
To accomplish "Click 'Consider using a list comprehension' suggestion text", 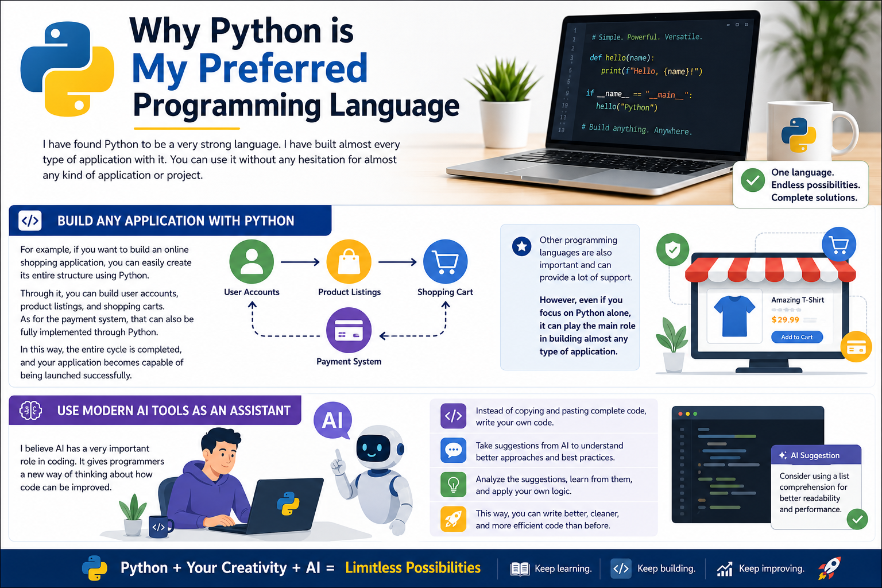I will pyautogui.click(x=814, y=481).
